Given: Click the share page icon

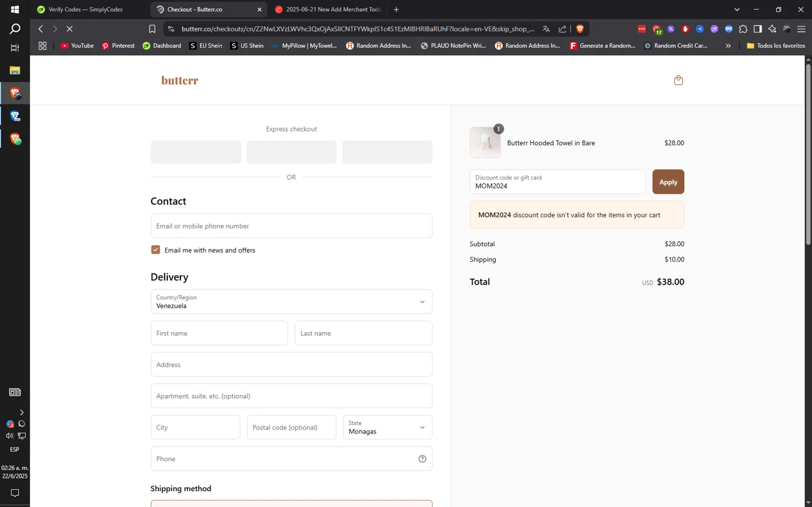Looking at the screenshot, I should pyautogui.click(x=562, y=29).
